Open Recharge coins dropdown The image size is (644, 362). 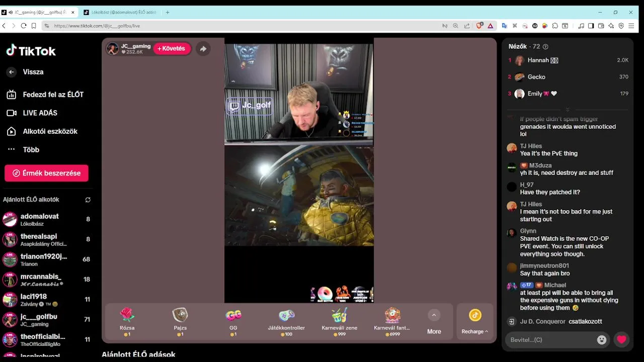tap(475, 322)
